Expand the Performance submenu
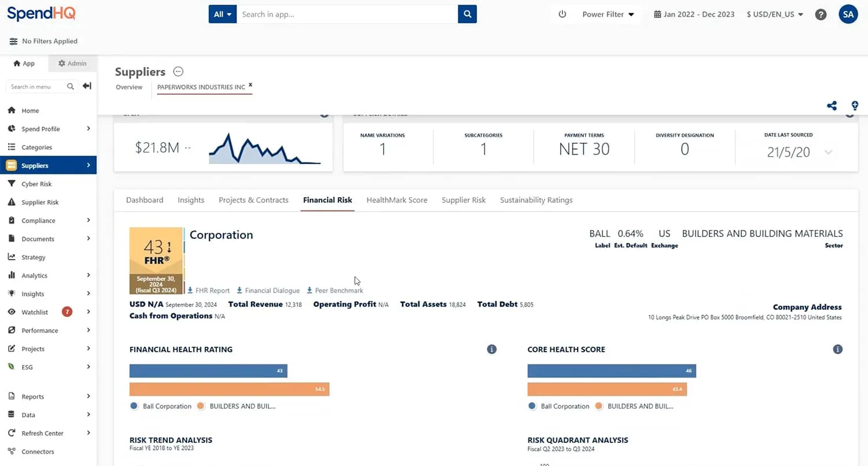This screenshot has height=466, width=868. coord(89,331)
